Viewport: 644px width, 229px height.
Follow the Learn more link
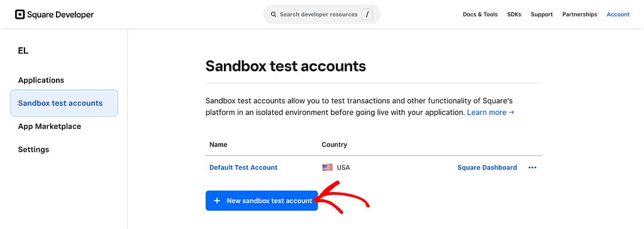tap(491, 112)
